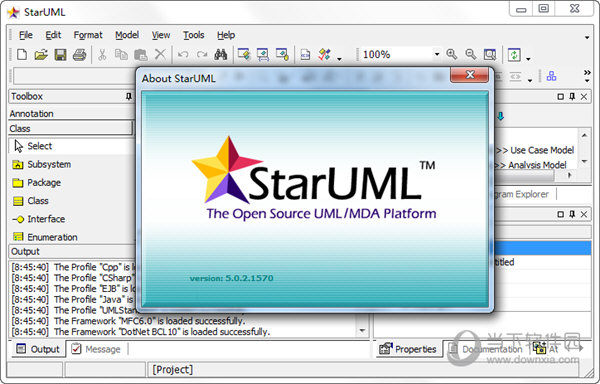The image size is (600, 384).
Task: Open the Model menu
Action: click(127, 35)
